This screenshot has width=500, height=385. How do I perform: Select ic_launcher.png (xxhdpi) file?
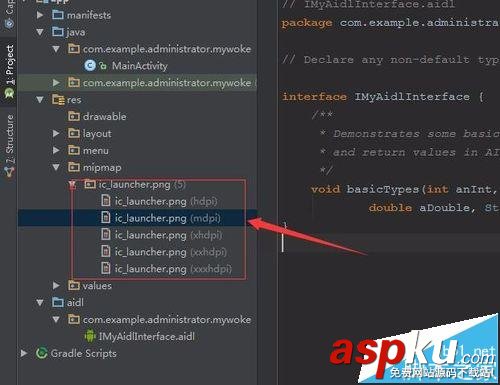(170, 252)
